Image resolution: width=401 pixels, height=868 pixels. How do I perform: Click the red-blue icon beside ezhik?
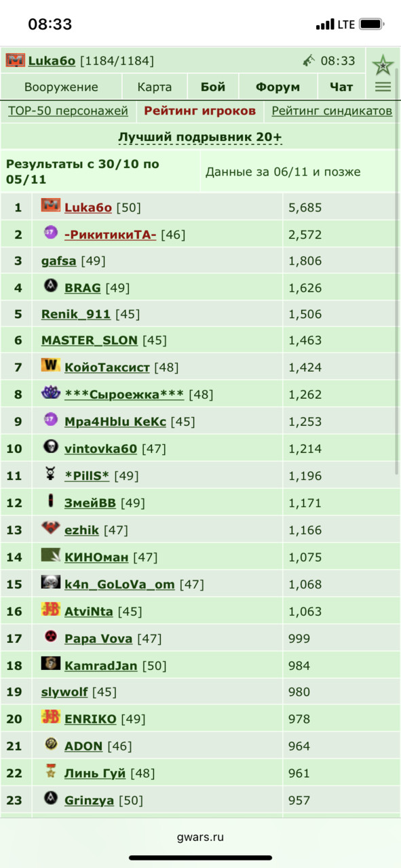(x=51, y=529)
